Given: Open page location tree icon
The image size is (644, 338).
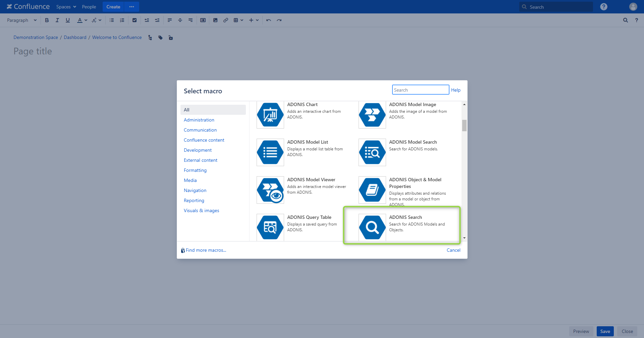Looking at the screenshot, I should 150,38.
